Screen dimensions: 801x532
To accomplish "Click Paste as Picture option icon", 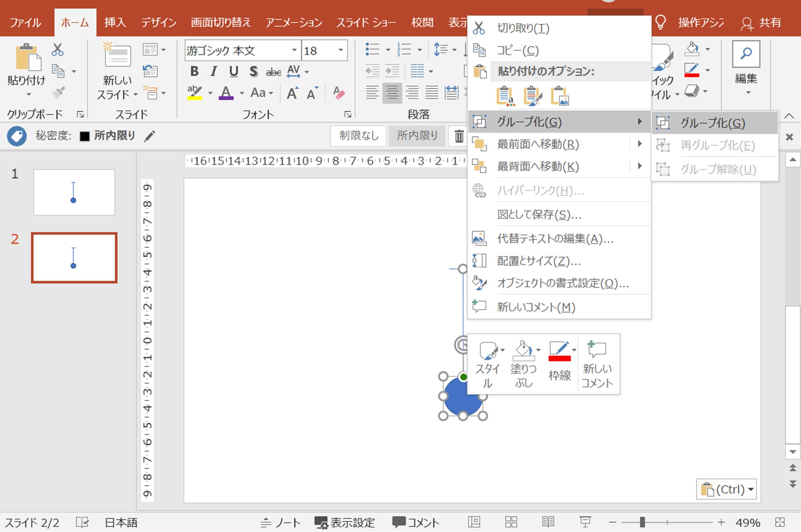I will (x=560, y=96).
